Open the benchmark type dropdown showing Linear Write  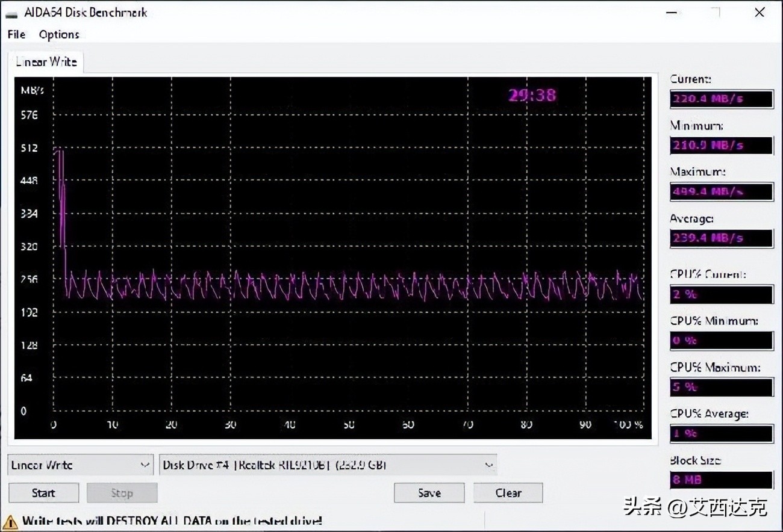tap(80, 464)
